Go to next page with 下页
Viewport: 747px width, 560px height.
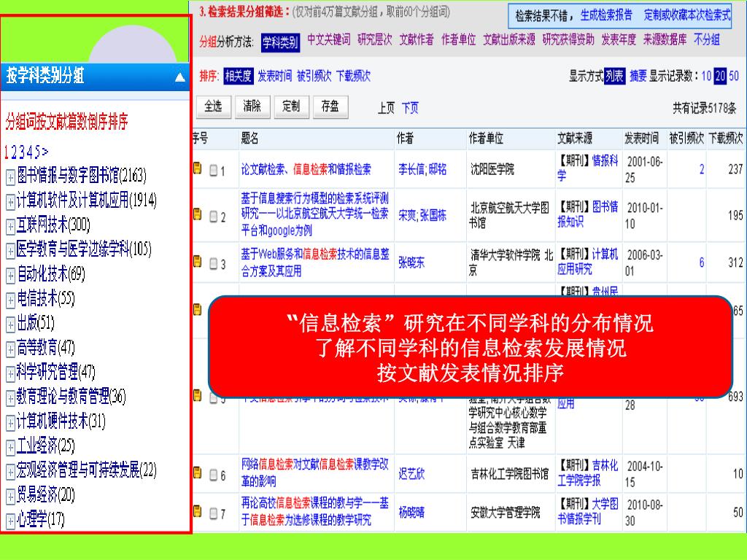point(410,108)
